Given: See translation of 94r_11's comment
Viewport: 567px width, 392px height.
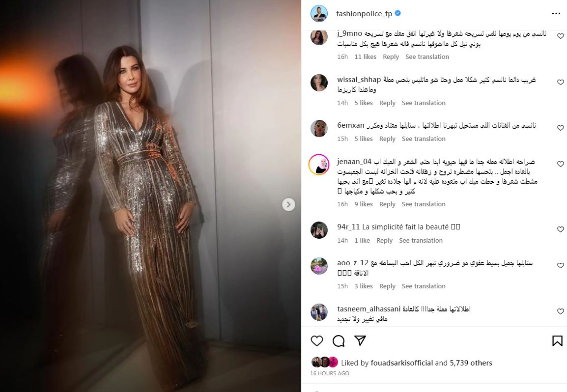Looking at the screenshot, I should [x=421, y=241].
